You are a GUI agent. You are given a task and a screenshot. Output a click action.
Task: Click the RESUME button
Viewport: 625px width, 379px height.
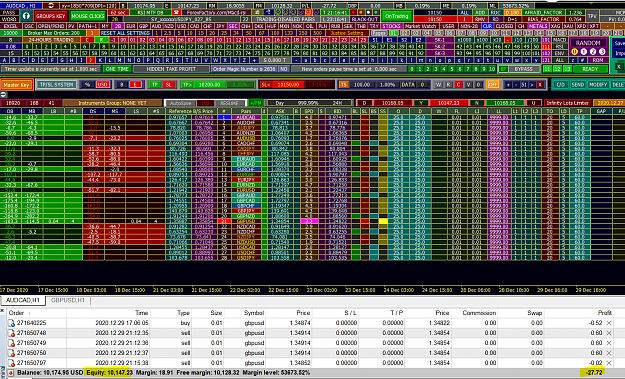click(229, 103)
